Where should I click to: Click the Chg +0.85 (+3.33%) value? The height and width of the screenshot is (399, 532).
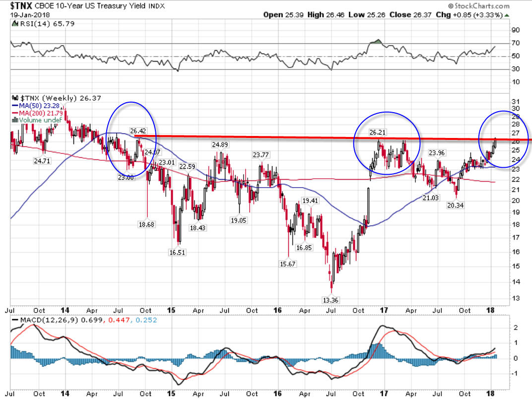click(x=469, y=15)
